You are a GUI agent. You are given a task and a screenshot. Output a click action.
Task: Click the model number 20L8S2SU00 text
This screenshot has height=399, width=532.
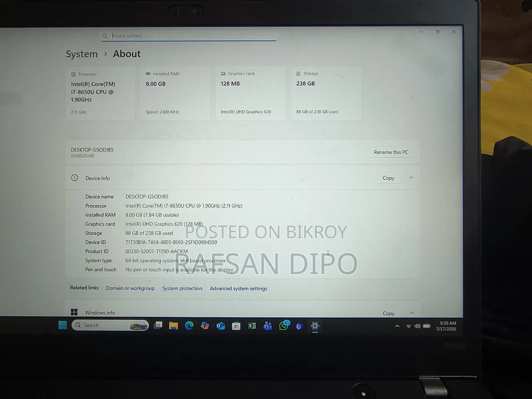[x=82, y=156]
